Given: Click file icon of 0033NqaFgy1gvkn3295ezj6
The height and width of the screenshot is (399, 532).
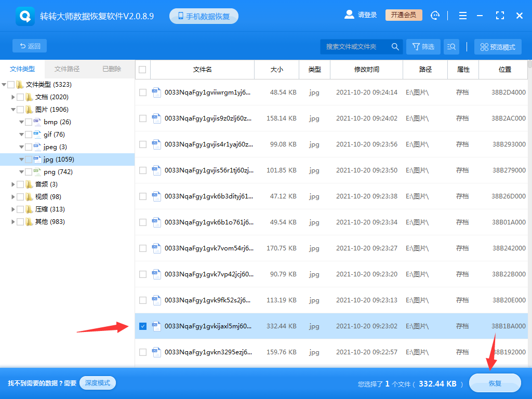Looking at the screenshot, I should coord(156,352).
